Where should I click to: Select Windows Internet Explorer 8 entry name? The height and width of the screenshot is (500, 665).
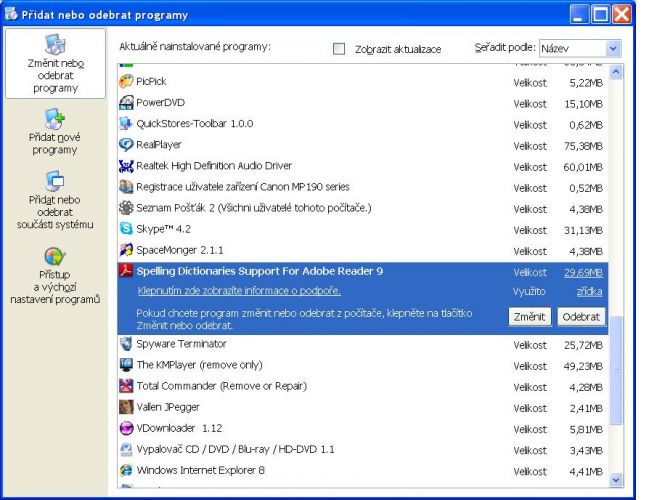[x=200, y=470]
